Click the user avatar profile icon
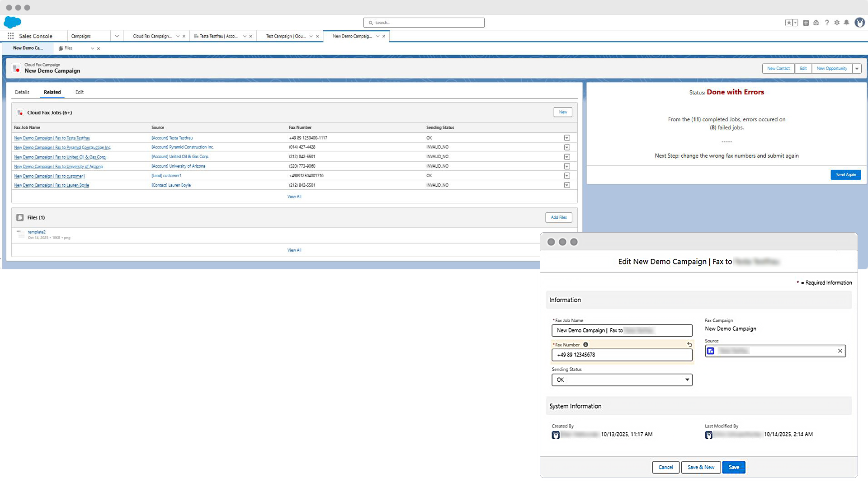 pyautogui.click(x=859, y=23)
